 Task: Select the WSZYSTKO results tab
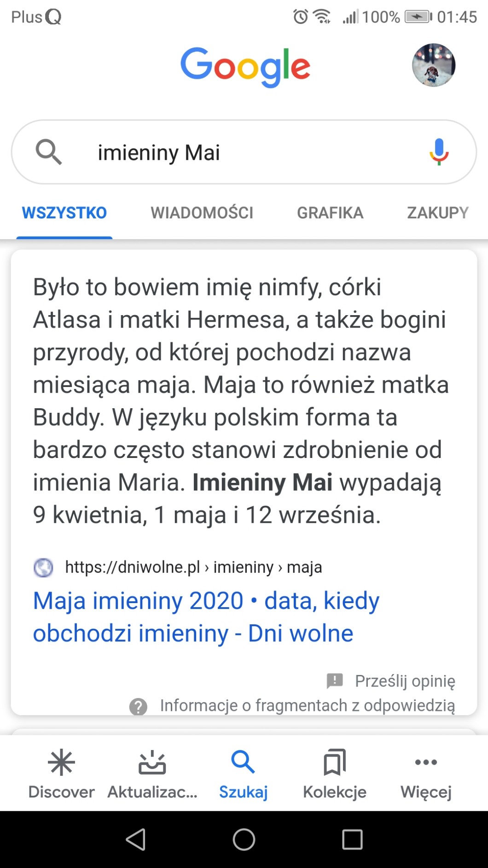[x=64, y=213]
